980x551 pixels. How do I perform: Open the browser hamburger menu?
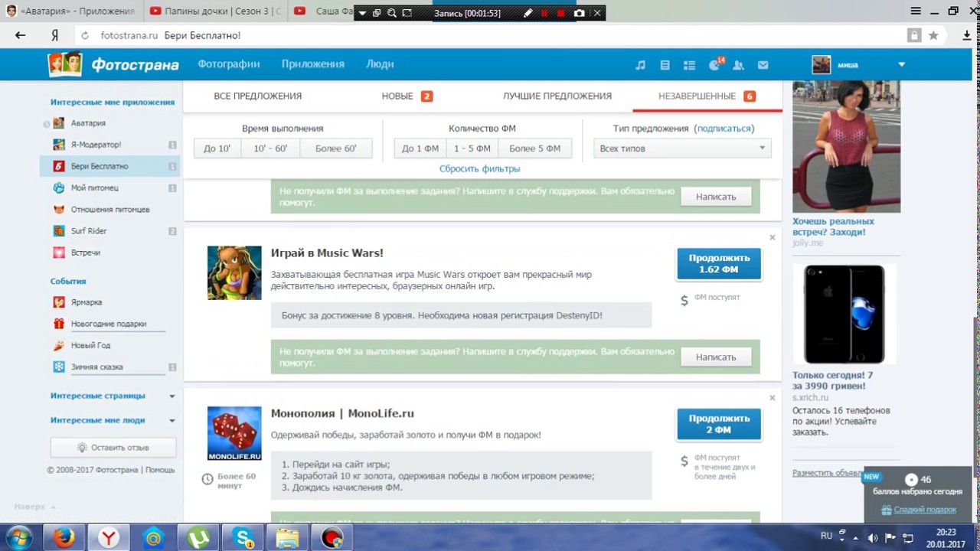click(916, 11)
